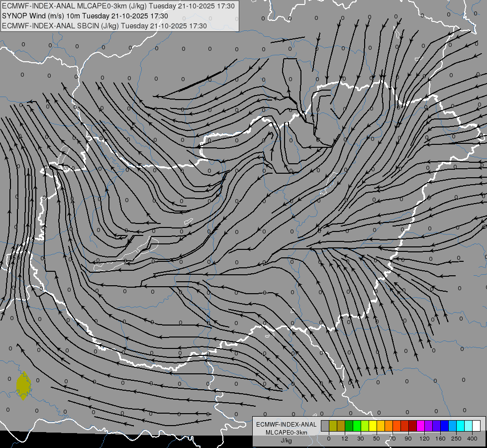487x448 pixels.
Task: Click the J/kg unit label in legend
Action: tap(286, 441)
